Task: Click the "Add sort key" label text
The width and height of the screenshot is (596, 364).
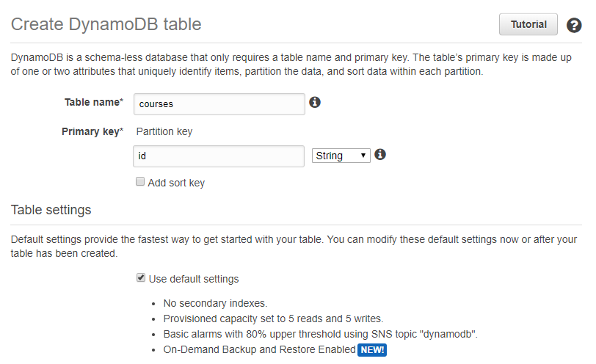Action: tap(176, 183)
